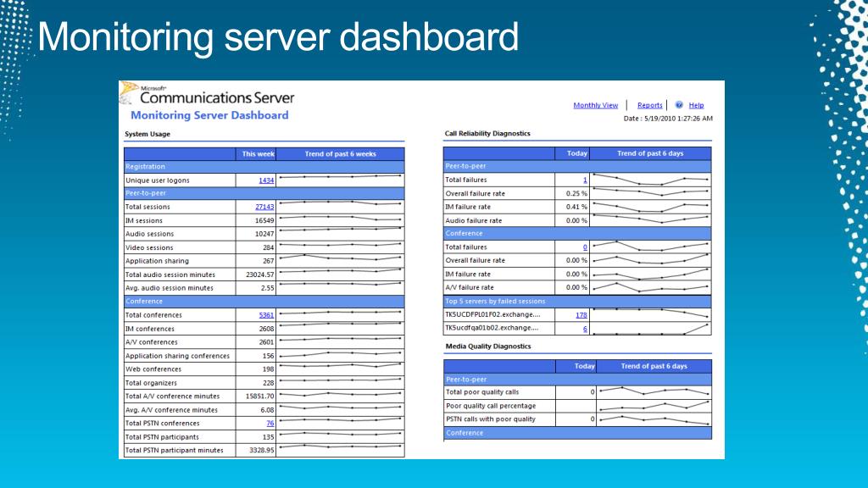
Task: Click the TK5UCDFPL01F02.exchange server name
Action: pyautogui.click(x=492, y=314)
